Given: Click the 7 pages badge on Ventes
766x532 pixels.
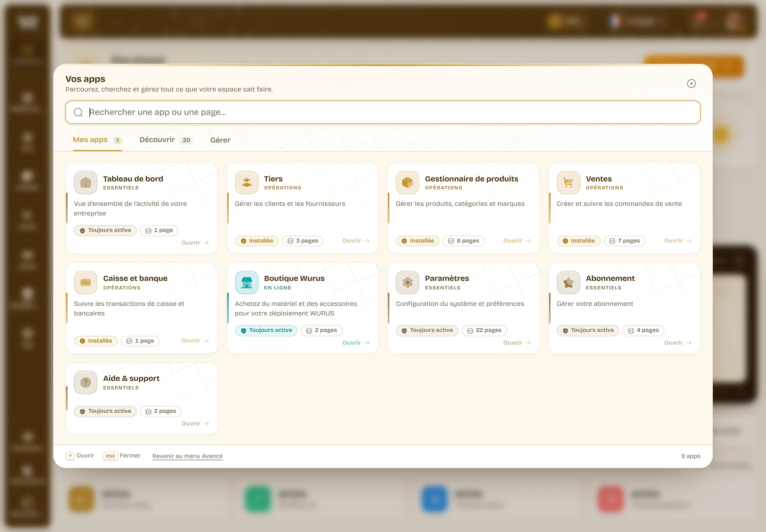Looking at the screenshot, I should (x=624, y=241).
